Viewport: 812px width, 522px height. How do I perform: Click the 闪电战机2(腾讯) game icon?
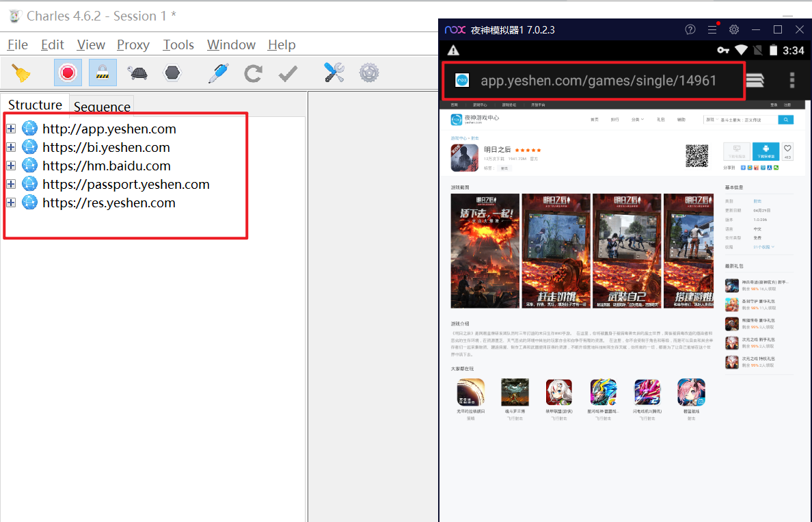pyautogui.click(x=647, y=393)
